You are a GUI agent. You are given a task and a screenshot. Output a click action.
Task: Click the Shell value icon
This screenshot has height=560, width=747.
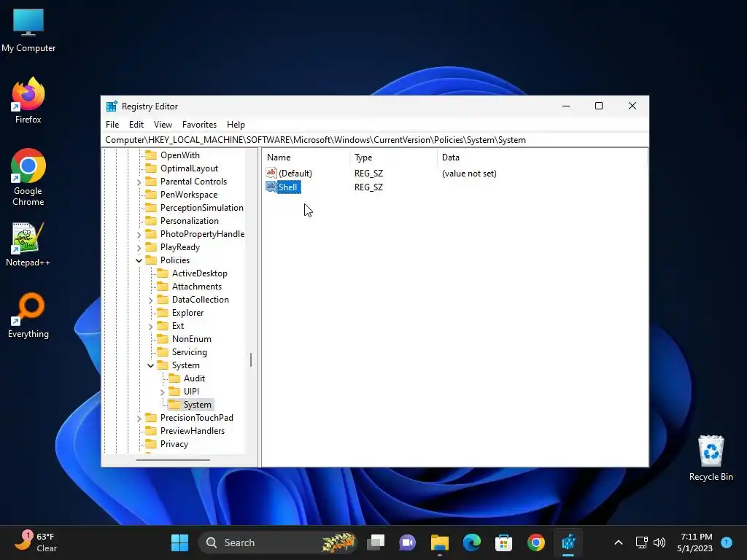pyautogui.click(x=271, y=187)
